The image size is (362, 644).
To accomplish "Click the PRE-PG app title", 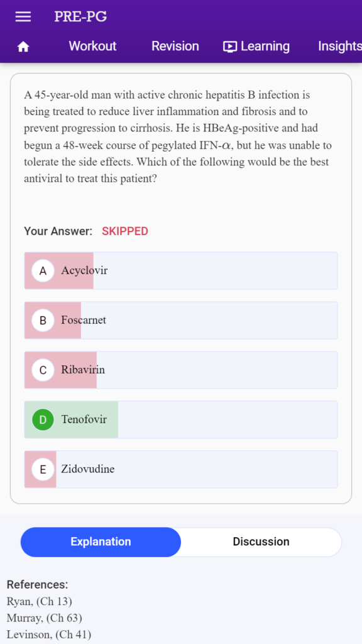I will click(x=80, y=17).
